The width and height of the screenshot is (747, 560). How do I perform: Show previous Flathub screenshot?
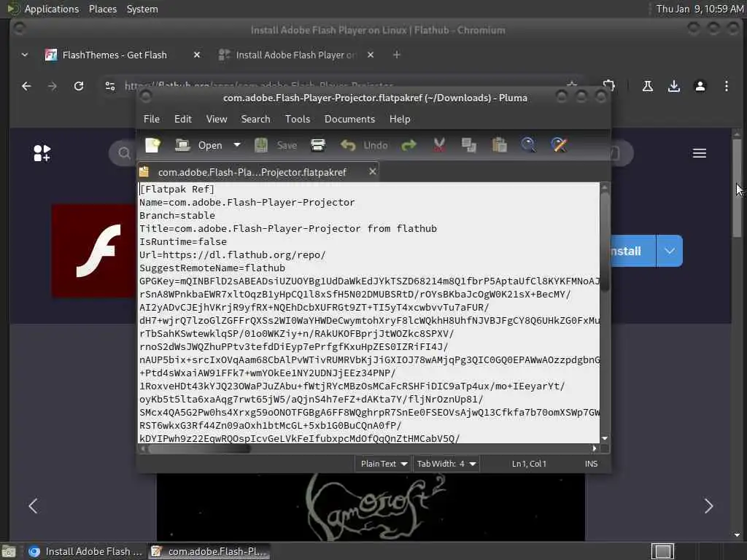(33, 506)
